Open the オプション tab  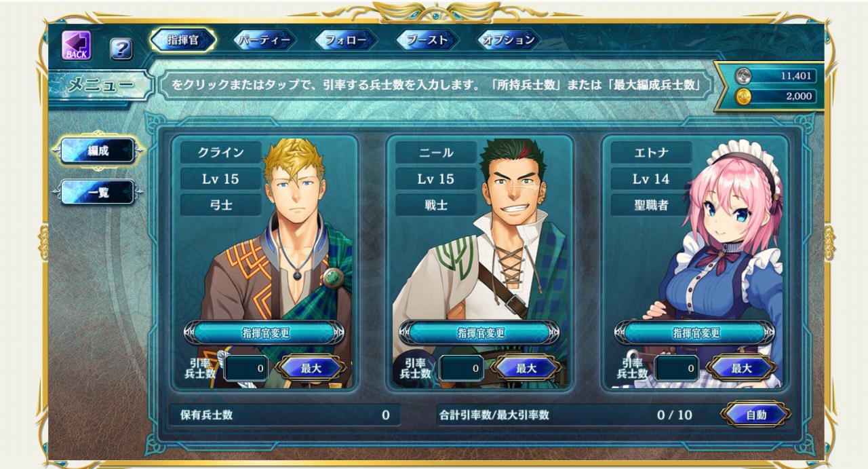pos(509,39)
